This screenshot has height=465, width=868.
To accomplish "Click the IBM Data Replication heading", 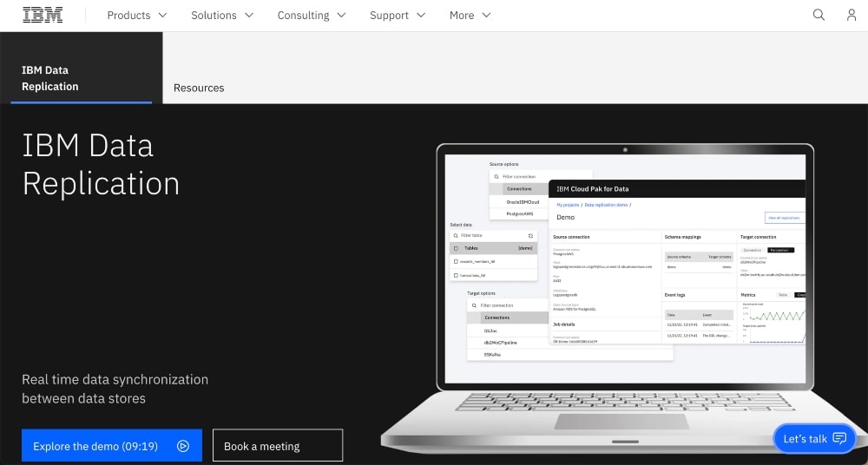I will tap(101, 165).
